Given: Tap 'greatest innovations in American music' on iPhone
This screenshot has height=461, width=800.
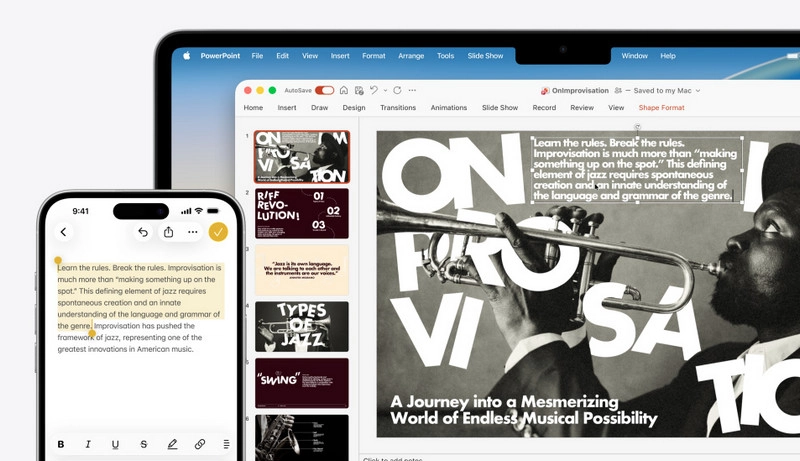Looking at the screenshot, I should (125, 349).
